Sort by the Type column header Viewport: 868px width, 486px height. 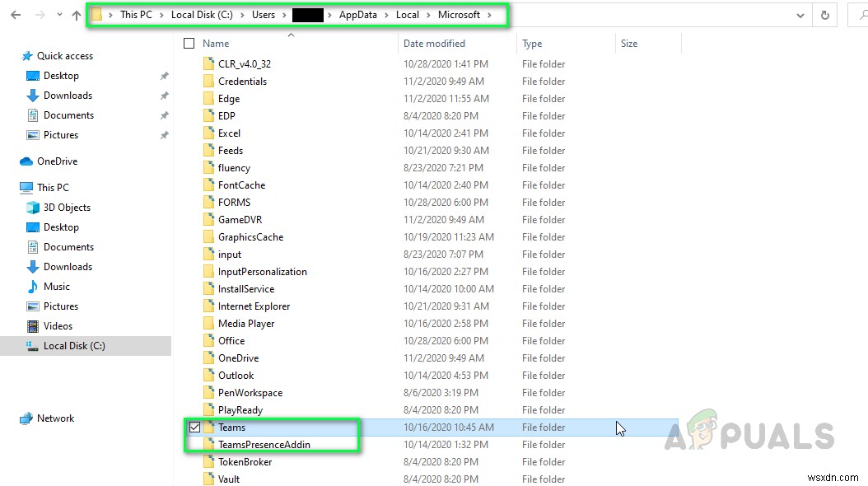click(532, 43)
